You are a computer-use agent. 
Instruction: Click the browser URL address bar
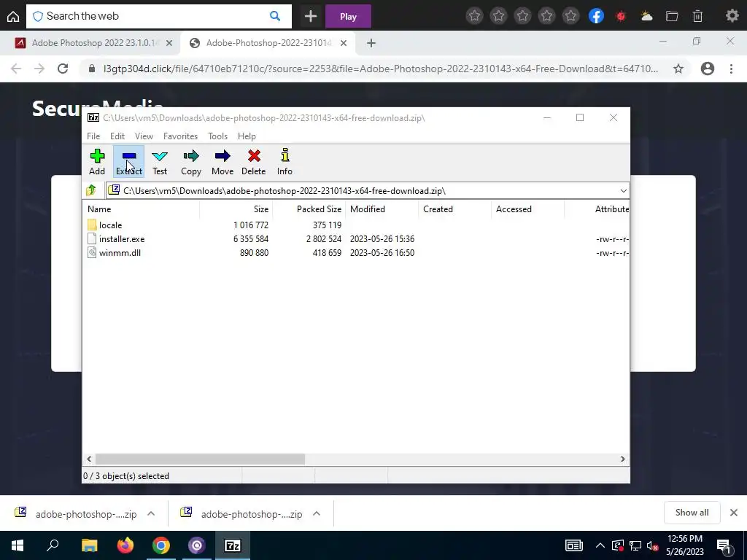[x=380, y=69]
